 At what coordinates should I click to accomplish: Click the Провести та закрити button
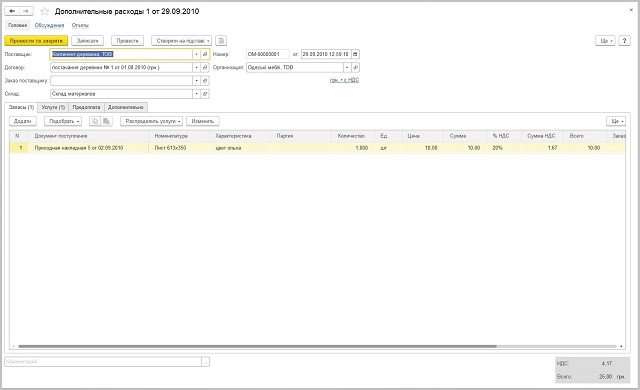[36, 41]
